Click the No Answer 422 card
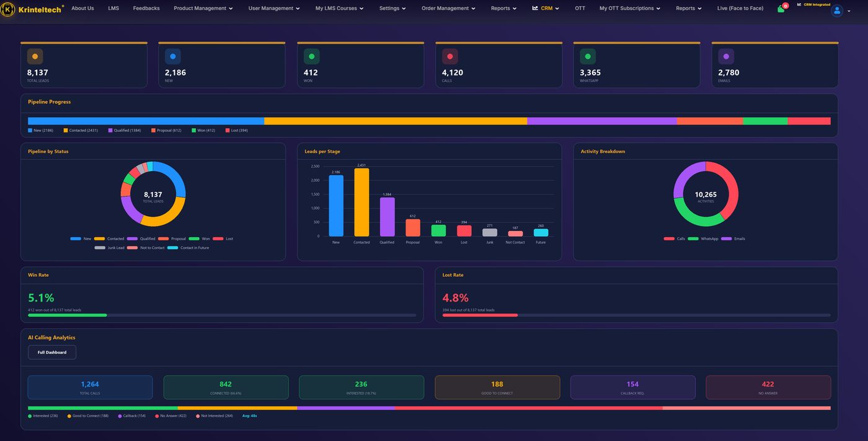Viewport: 868px width, 441px height. [x=768, y=387]
